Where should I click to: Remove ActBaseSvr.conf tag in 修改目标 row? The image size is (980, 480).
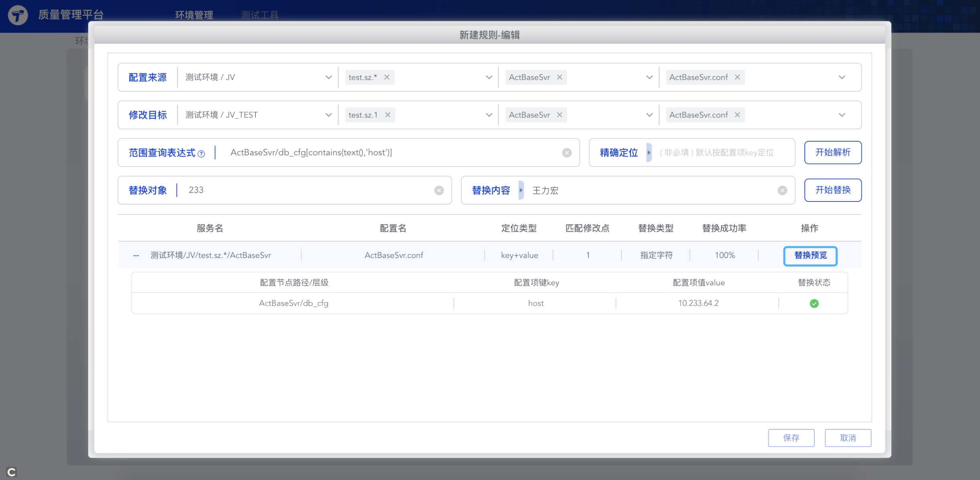(x=737, y=115)
